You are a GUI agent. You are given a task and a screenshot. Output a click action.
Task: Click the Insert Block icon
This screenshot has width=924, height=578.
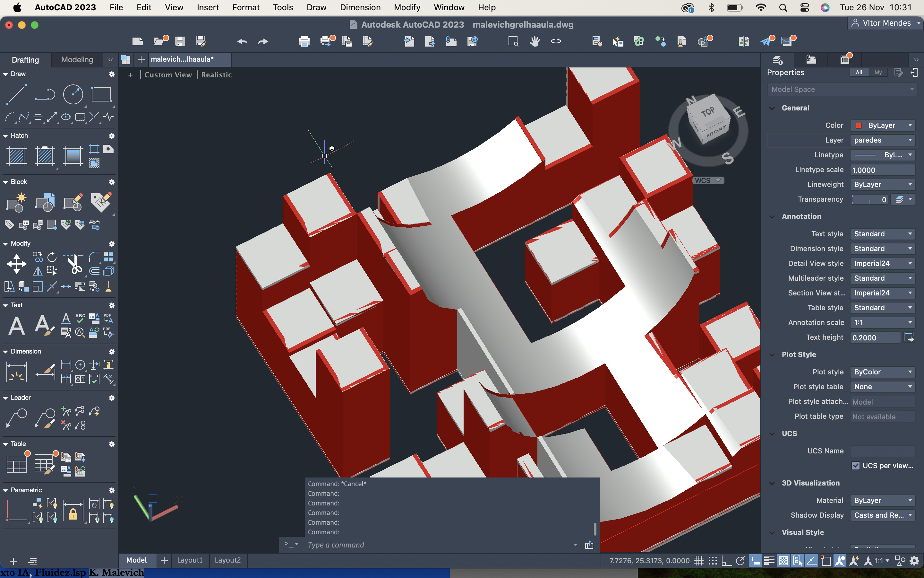tap(45, 202)
